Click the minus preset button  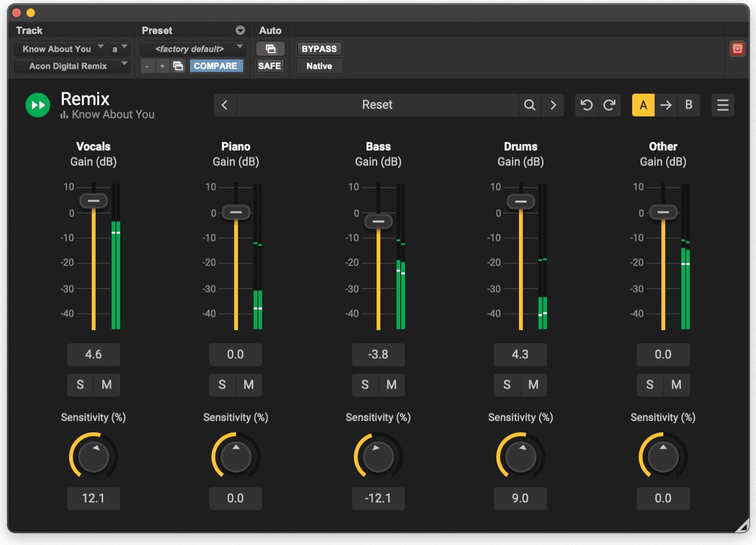[147, 66]
